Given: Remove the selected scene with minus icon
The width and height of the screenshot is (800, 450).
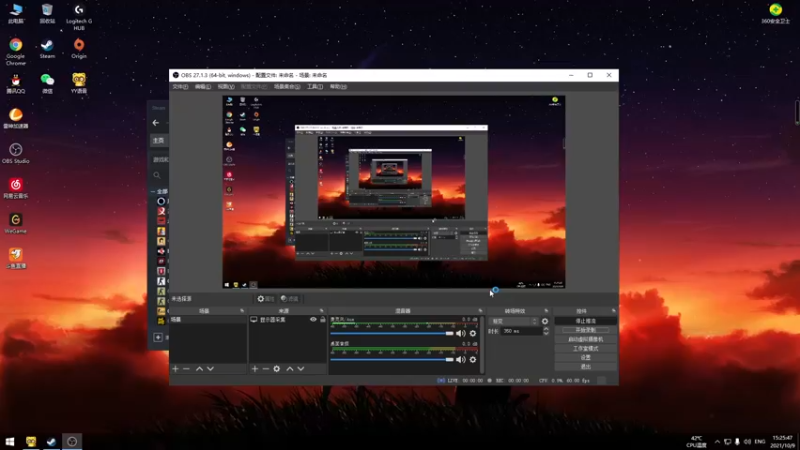Looking at the screenshot, I should (x=186, y=368).
